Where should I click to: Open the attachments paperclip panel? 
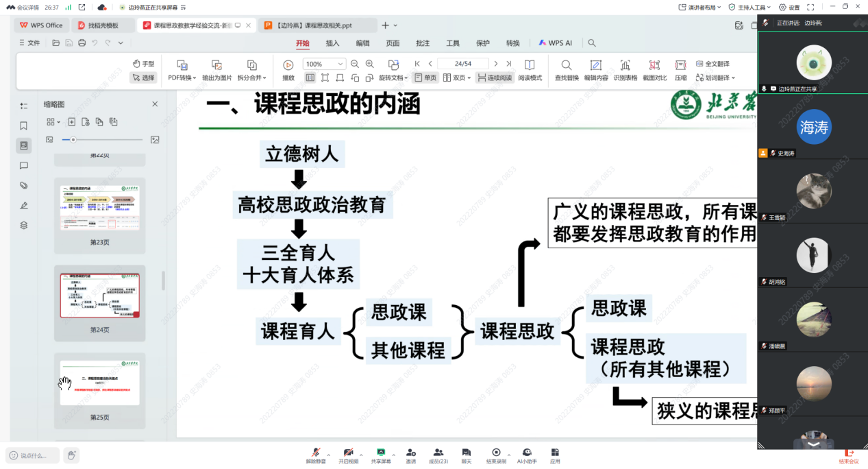(x=24, y=185)
